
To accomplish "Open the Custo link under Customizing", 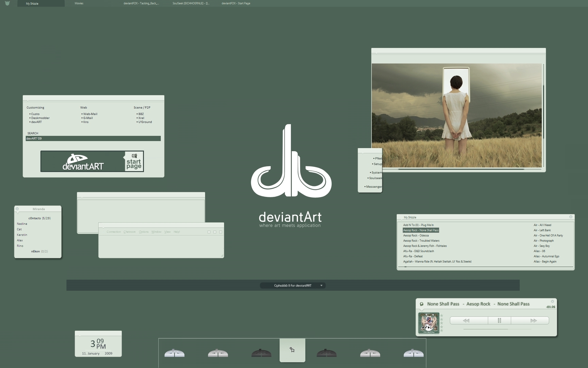I will click(x=35, y=114).
